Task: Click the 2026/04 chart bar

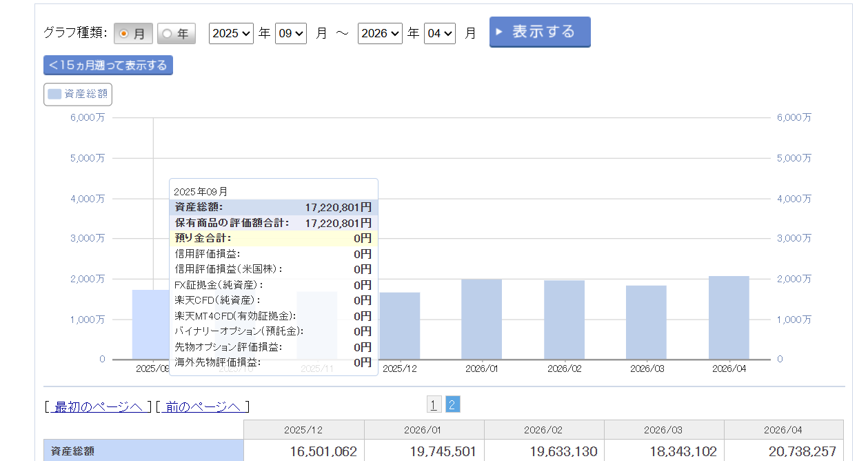Action: tap(729, 317)
